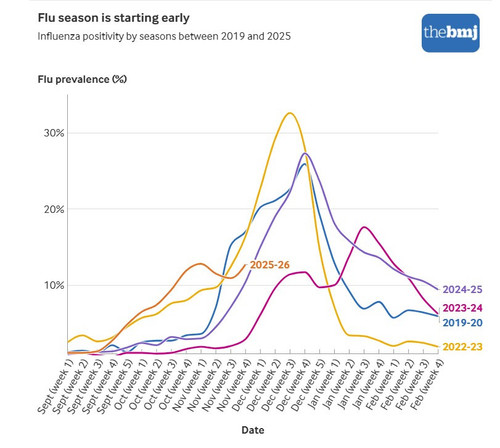Click the yellow 2022-23 line peak
Screen dimensions: 500x448
pos(290,113)
